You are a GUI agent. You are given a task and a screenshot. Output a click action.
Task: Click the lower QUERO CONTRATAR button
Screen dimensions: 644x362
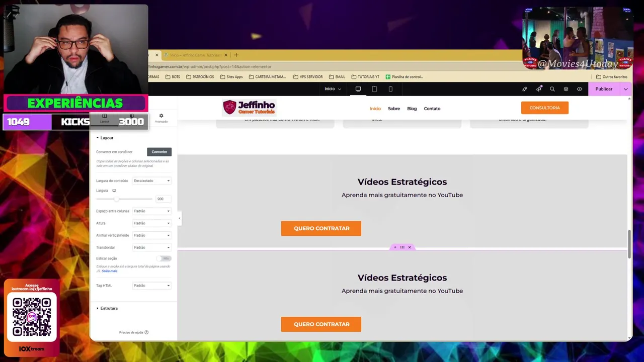tap(321, 324)
